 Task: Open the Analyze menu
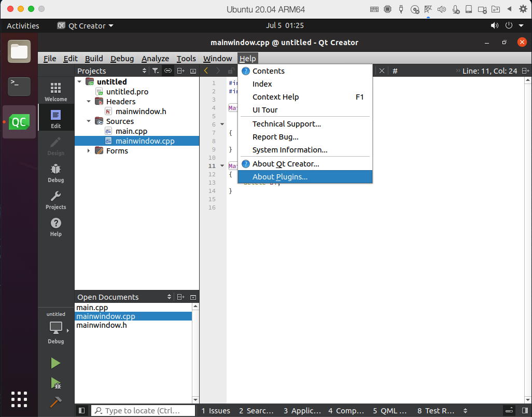tap(155, 59)
